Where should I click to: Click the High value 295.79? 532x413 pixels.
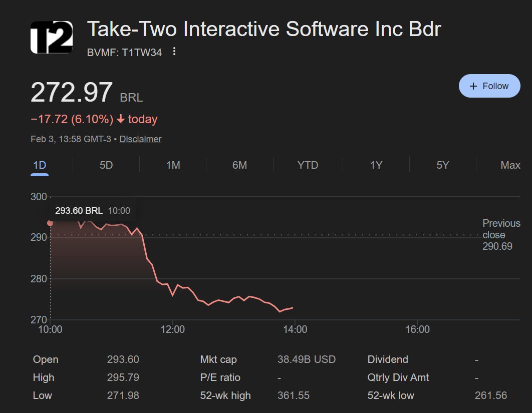[123, 377]
